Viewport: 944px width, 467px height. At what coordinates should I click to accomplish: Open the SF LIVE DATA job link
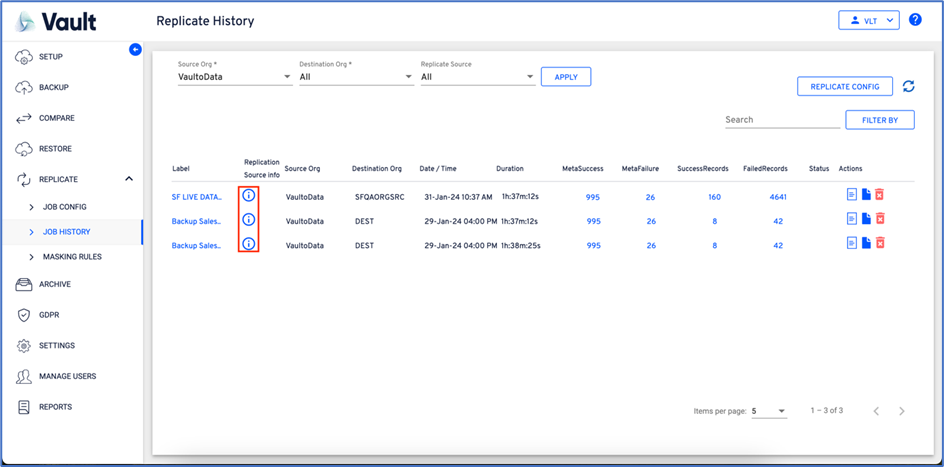click(197, 197)
